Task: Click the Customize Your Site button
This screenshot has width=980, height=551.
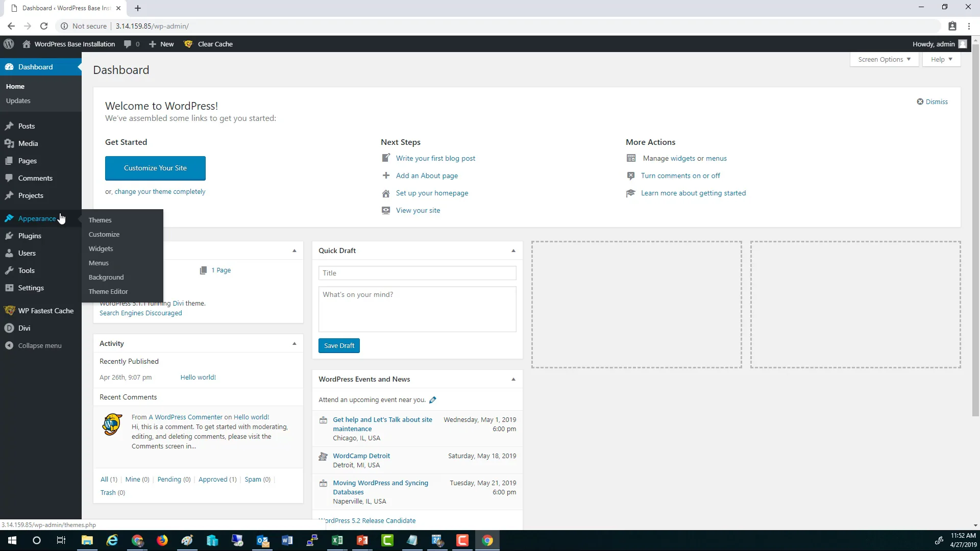Action: [x=155, y=168]
